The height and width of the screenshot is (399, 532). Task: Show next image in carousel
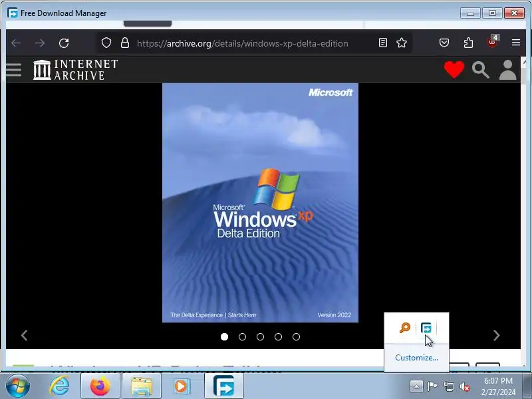[x=496, y=335]
